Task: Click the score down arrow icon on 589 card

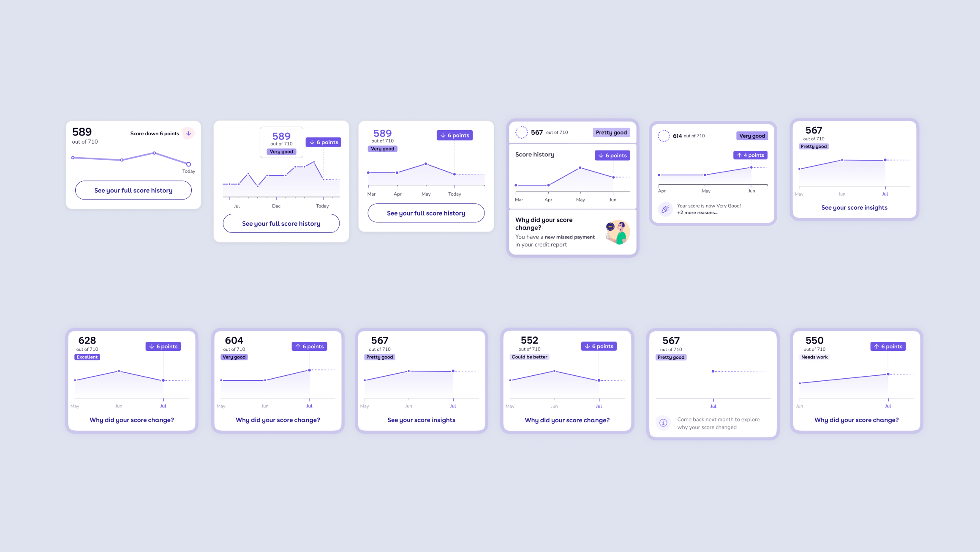Action: (189, 133)
